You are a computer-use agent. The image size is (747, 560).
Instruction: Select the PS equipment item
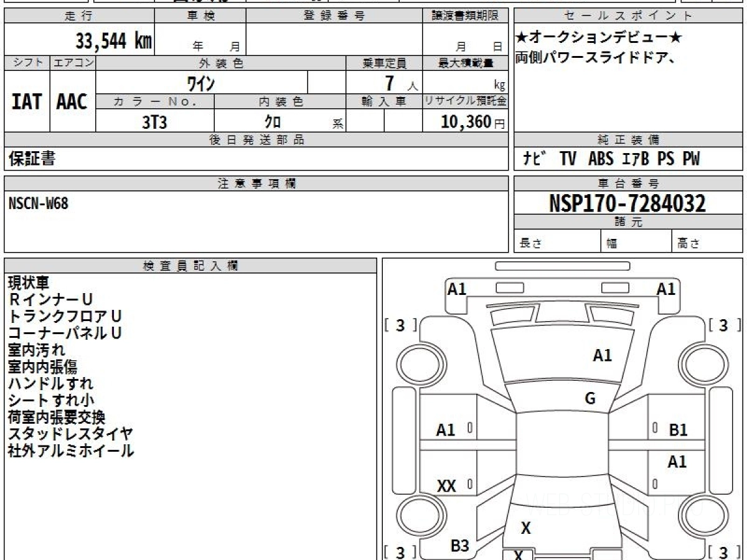pyautogui.click(x=666, y=159)
